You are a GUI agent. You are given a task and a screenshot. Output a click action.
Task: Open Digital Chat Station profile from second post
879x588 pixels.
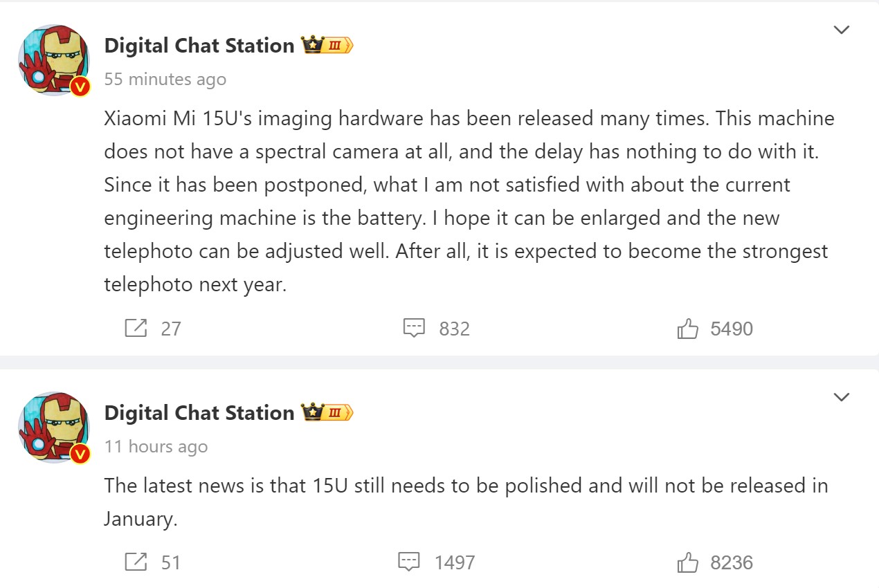coord(199,413)
